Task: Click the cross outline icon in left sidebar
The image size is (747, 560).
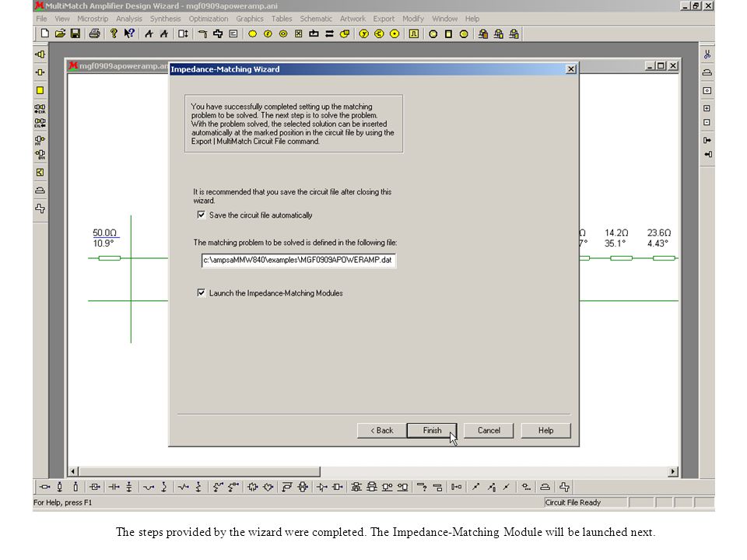Action: coord(40,208)
